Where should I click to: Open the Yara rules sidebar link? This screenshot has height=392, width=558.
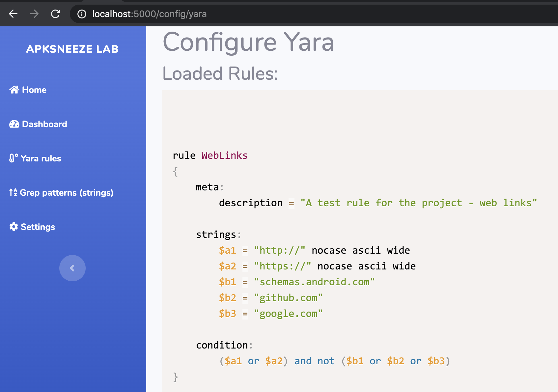point(35,158)
